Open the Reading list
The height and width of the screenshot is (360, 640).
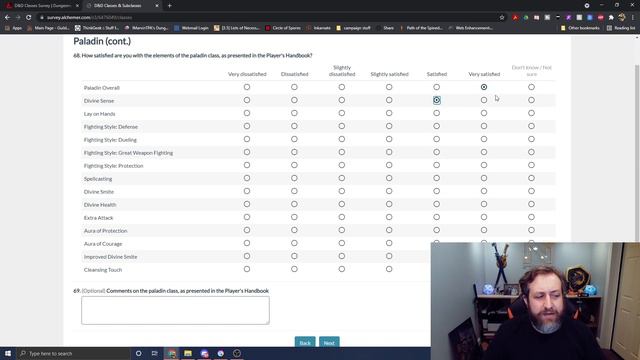click(621, 28)
